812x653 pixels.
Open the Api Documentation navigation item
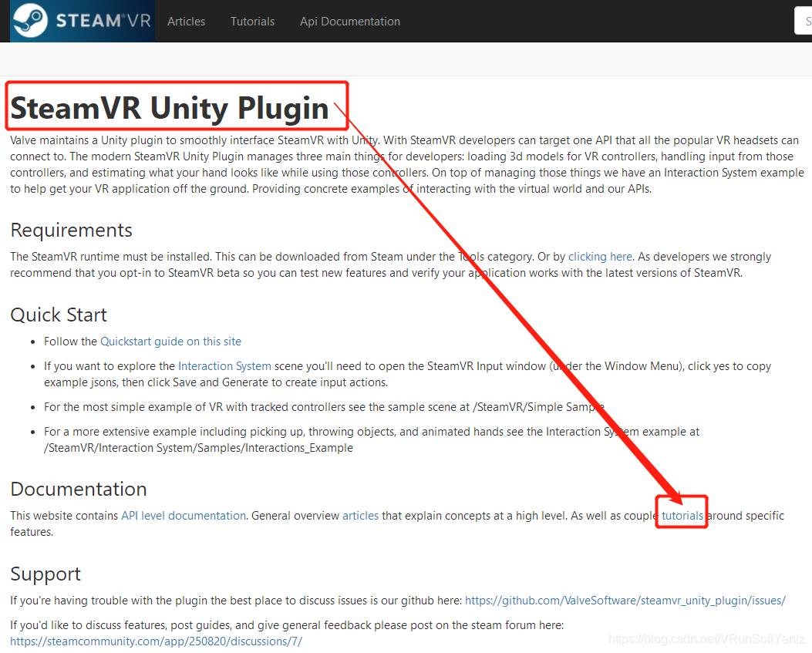(349, 22)
